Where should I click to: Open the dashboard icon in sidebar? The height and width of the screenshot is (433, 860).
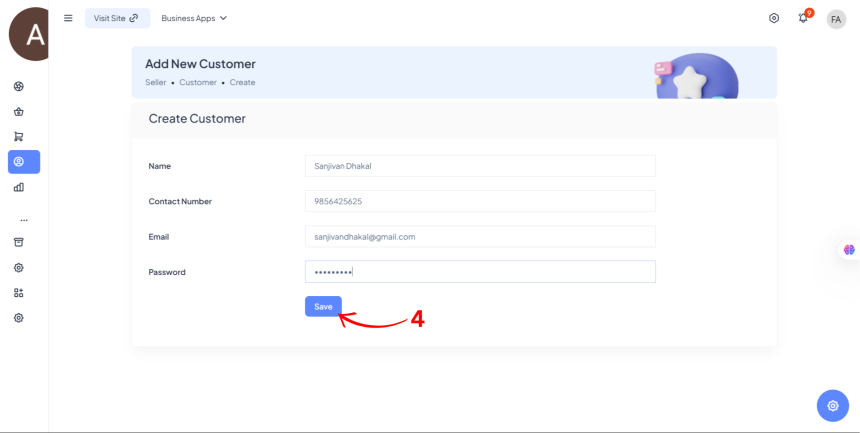(19, 87)
